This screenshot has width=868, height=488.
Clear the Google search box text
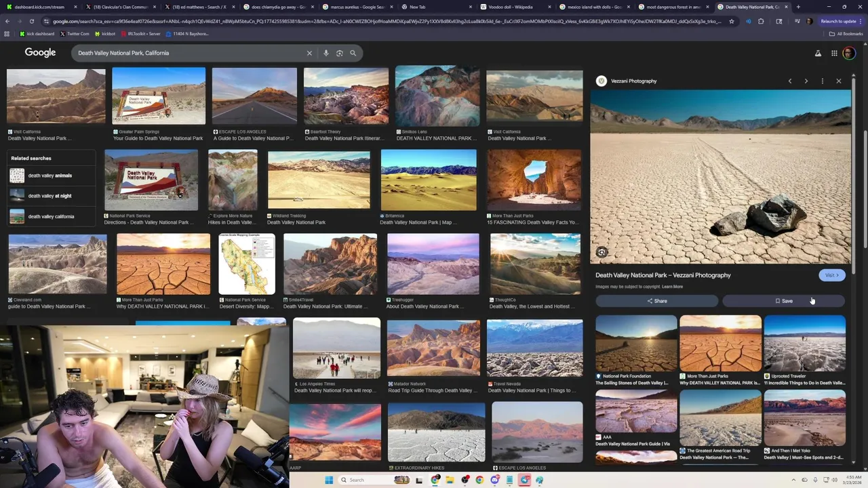coord(309,53)
